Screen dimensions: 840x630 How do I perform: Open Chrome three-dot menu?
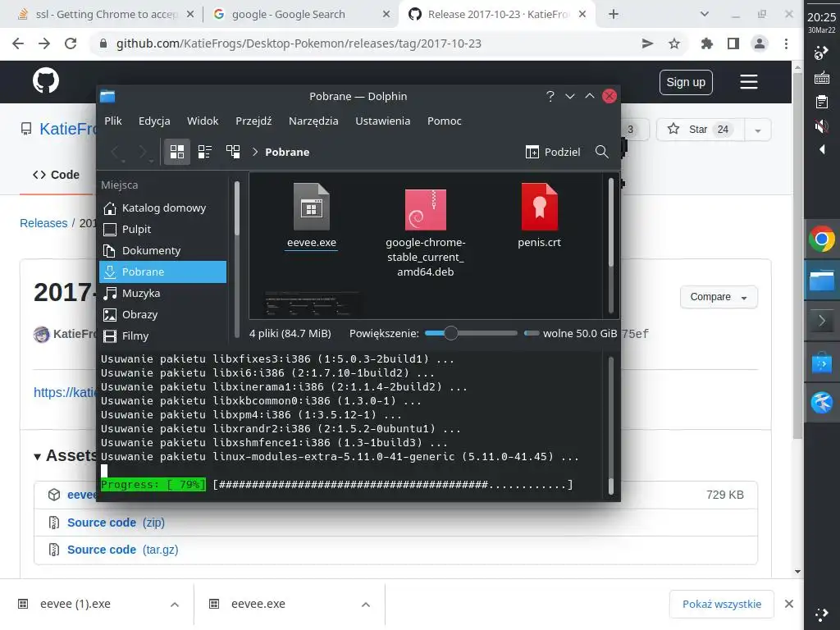[786, 43]
